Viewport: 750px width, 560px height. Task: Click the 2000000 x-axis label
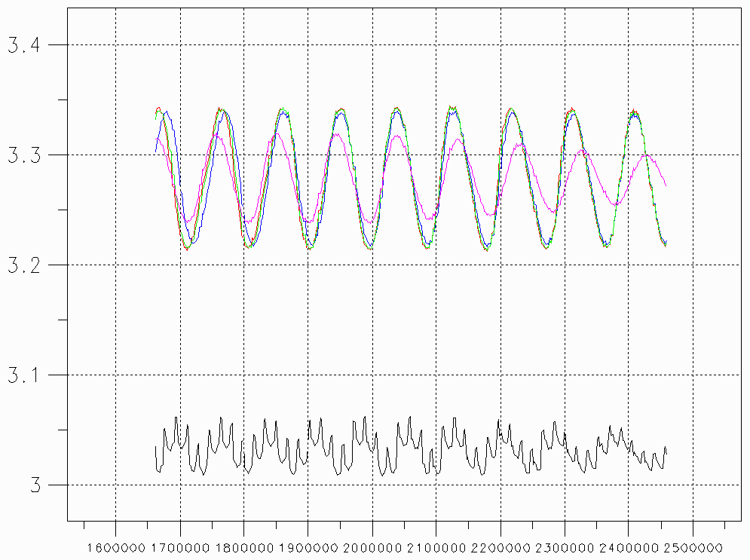coord(372,548)
